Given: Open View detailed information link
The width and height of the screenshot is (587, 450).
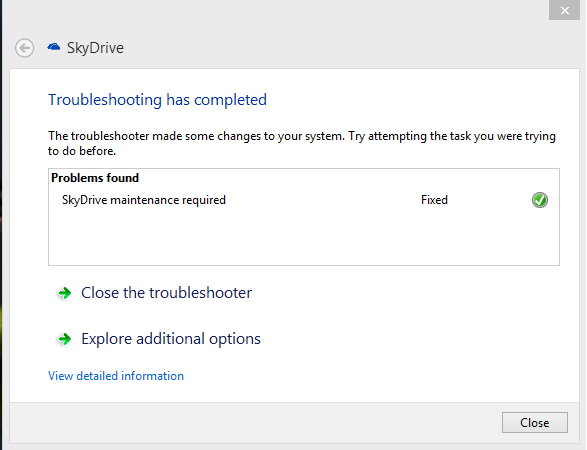Looking at the screenshot, I should coord(116,376).
